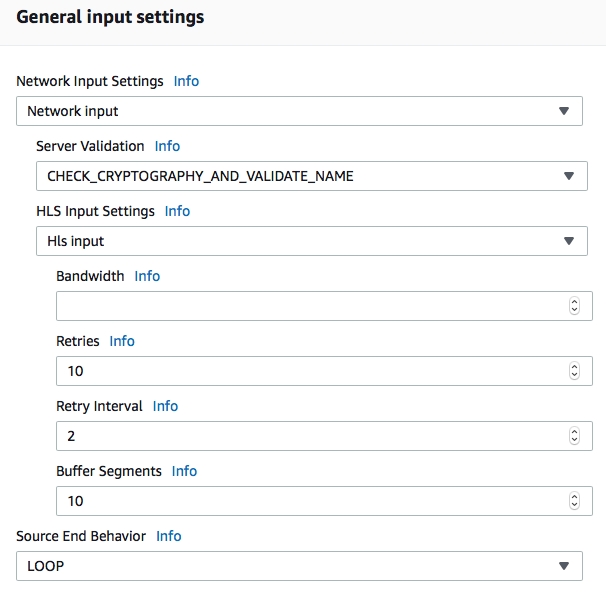Show Info for HLS Input Settings
606x592 pixels.
coord(177,211)
